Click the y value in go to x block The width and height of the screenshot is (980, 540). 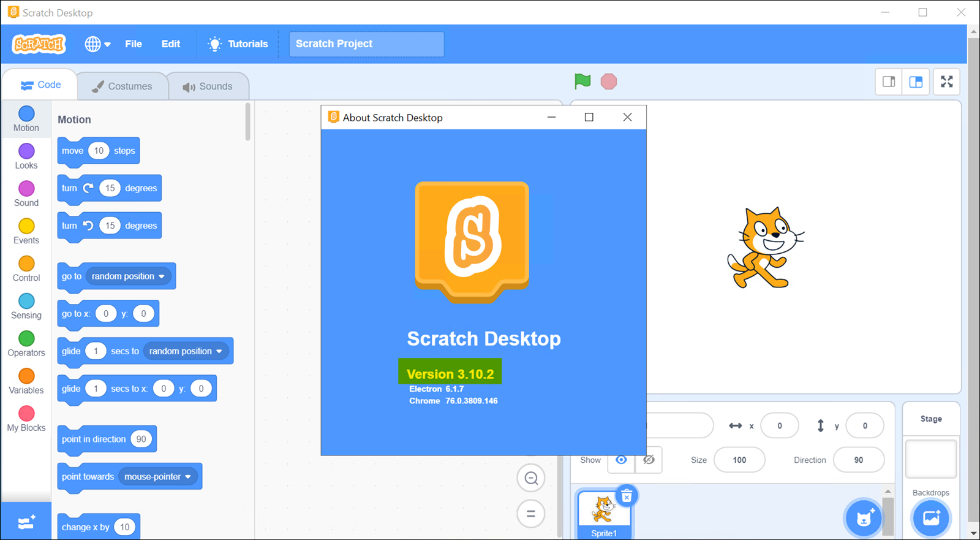144,314
